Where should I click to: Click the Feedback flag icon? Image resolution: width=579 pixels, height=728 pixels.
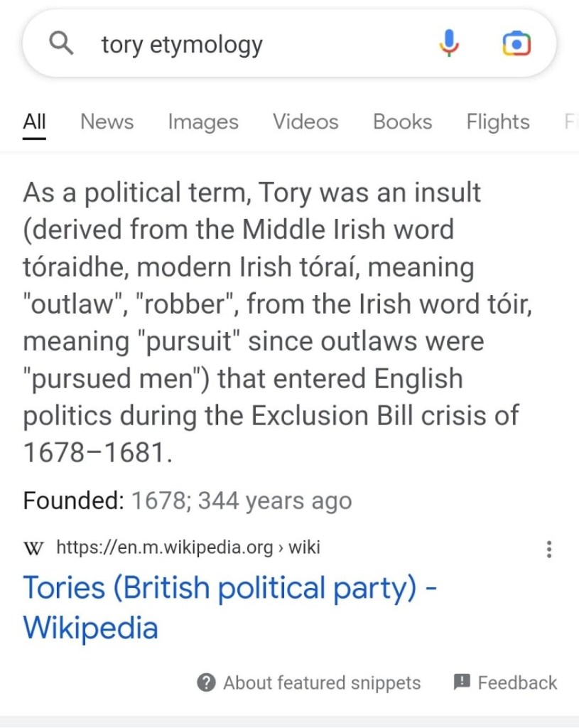462,682
